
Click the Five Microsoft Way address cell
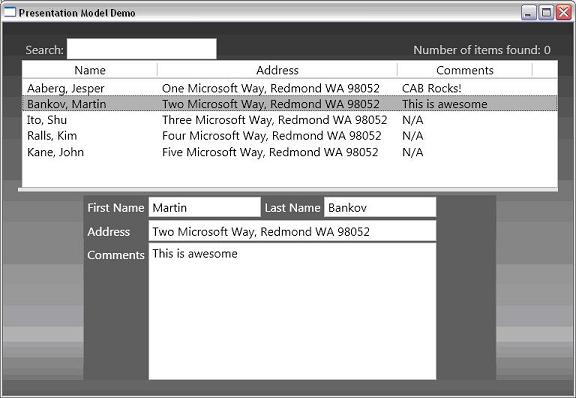tap(270, 152)
